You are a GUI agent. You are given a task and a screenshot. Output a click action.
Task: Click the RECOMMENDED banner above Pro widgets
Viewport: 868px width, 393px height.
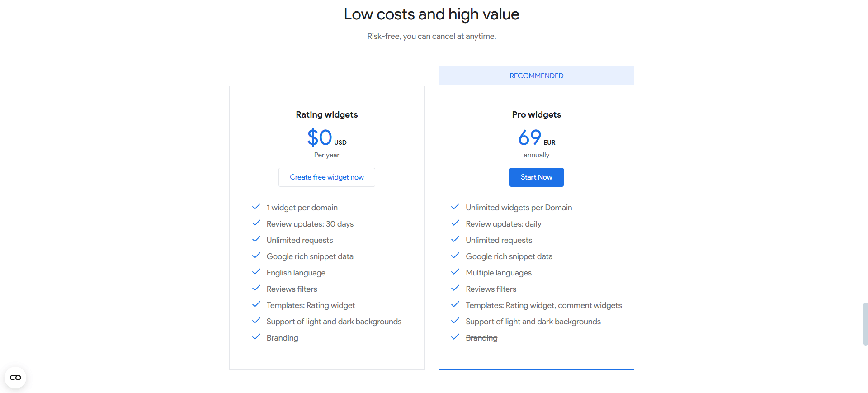coord(536,76)
